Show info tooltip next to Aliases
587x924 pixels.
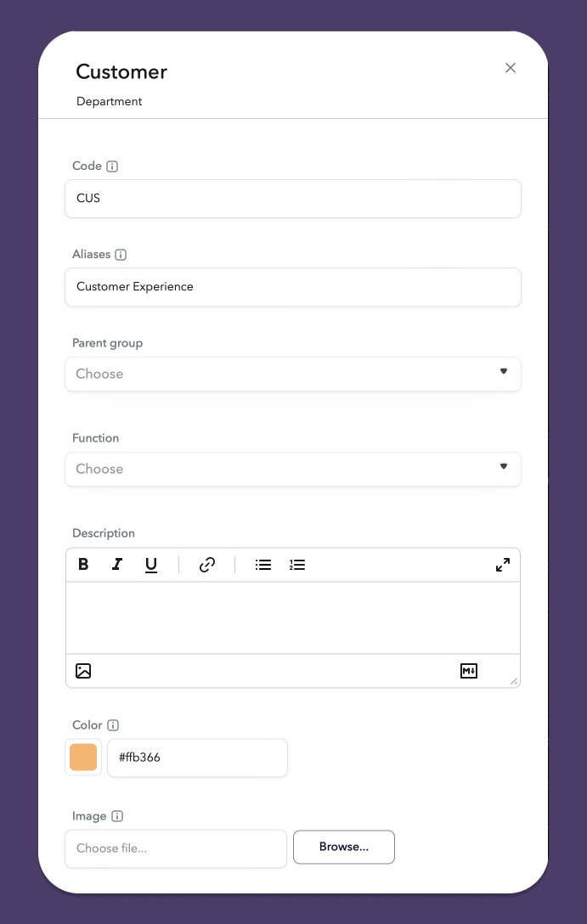click(x=121, y=255)
